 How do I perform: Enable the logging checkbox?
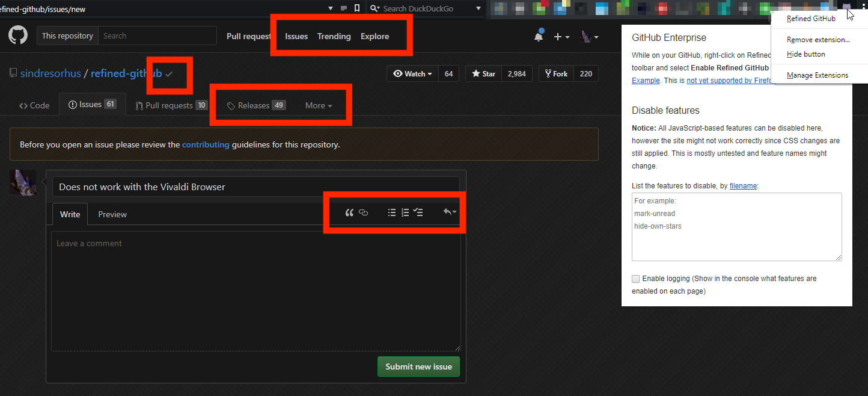(x=636, y=279)
